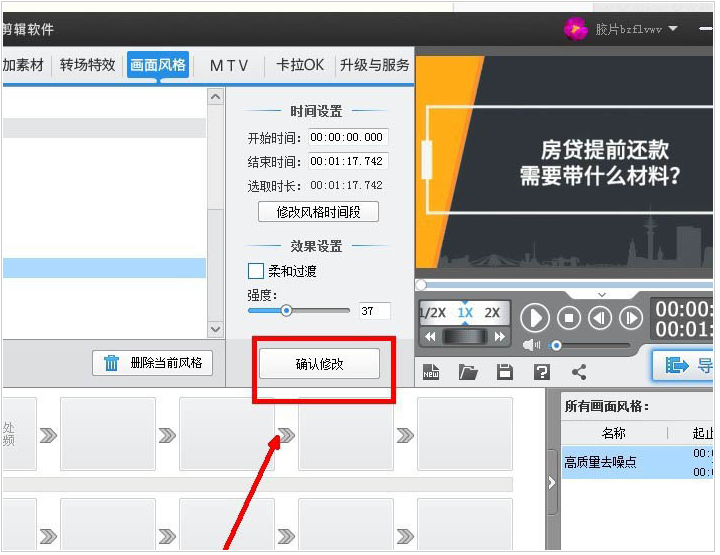Viewport: 720px width, 555px height.
Task: Click the user avatar icon
Action: click(x=575, y=29)
